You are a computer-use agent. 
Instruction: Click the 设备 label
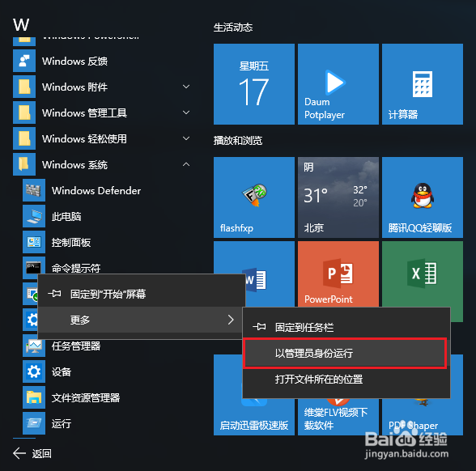click(62, 371)
